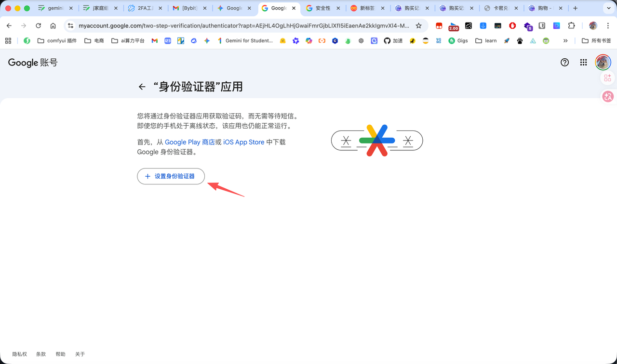Click the 设置身份验证器 button
617x364 pixels.
tap(171, 176)
